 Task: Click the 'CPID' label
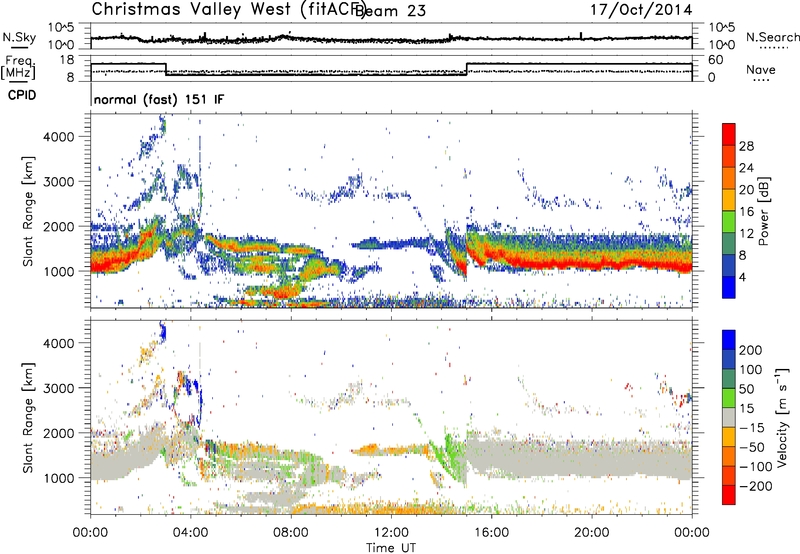(21, 95)
